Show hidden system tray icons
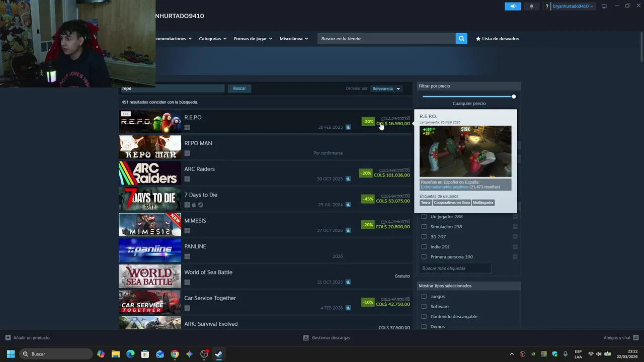This screenshot has height=362, width=644. pyautogui.click(x=512, y=354)
